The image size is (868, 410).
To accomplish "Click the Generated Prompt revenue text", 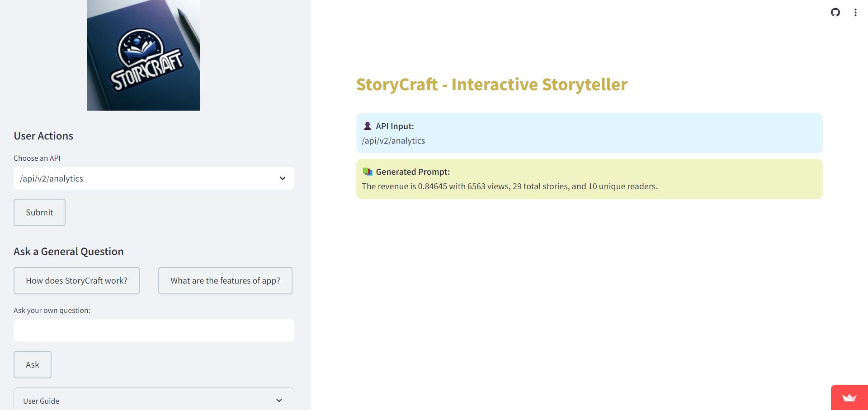I will [x=509, y=186].
